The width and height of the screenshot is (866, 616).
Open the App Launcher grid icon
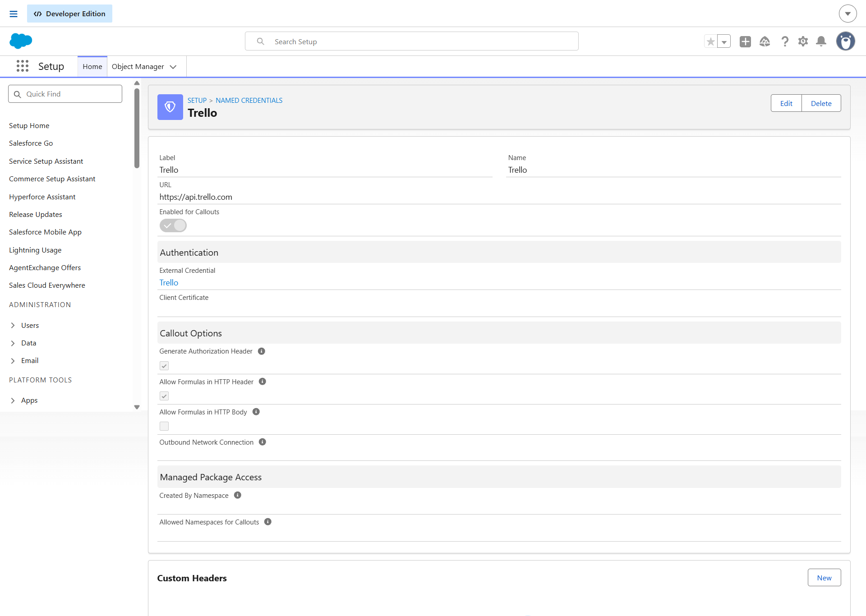[x=23, y=66]
